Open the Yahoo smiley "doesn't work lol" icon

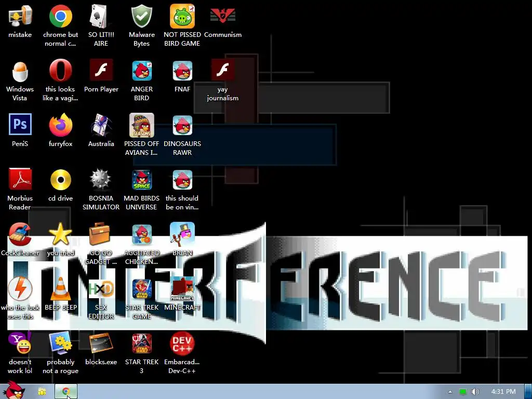point(20,343)
